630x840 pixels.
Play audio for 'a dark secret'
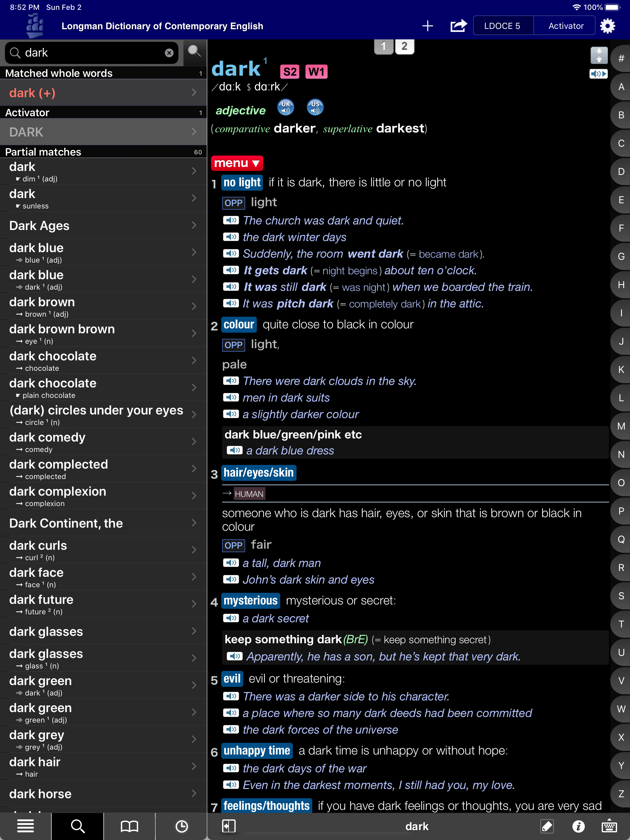(x=231, y=618)
